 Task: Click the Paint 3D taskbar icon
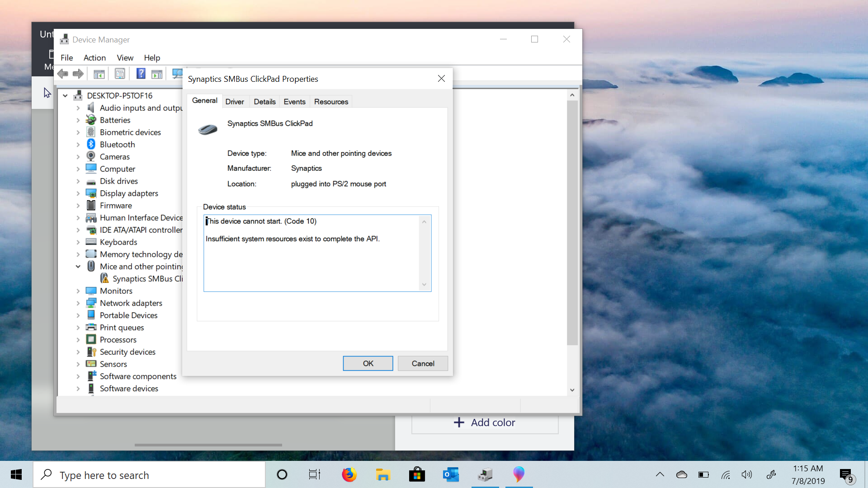pyautogui.click(x=519, y=474)
